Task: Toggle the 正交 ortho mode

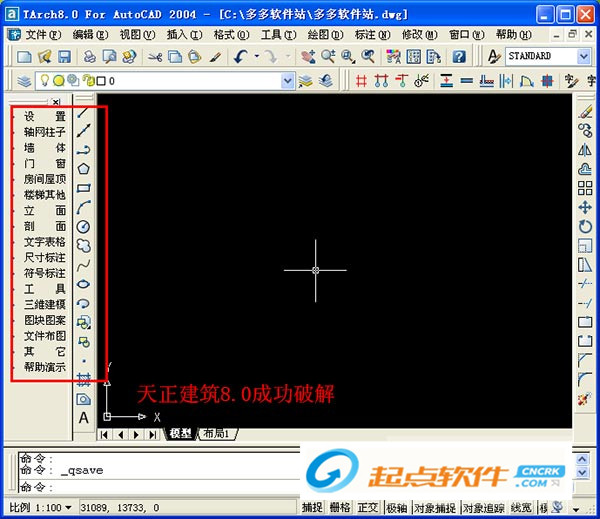Action: (x=368, y=508)
